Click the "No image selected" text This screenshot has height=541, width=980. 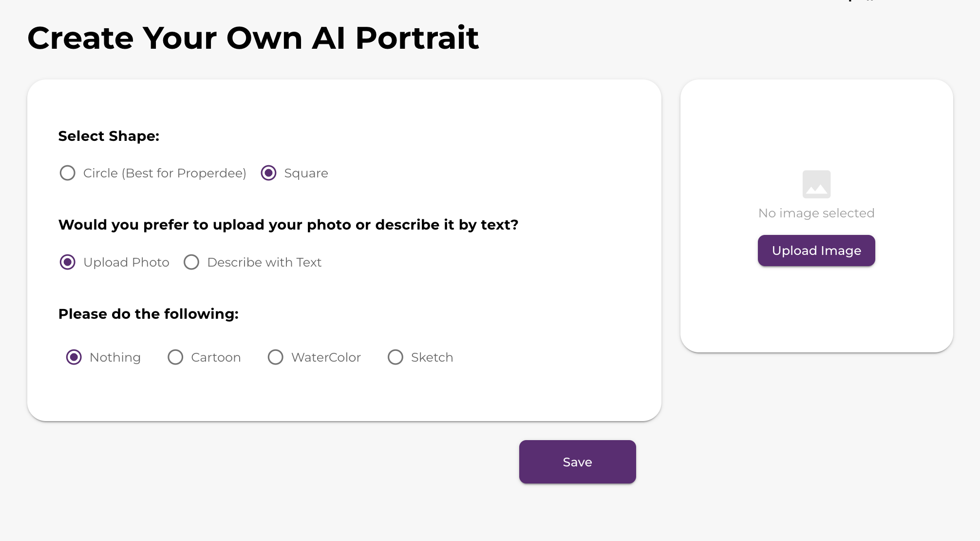point(816,213)
